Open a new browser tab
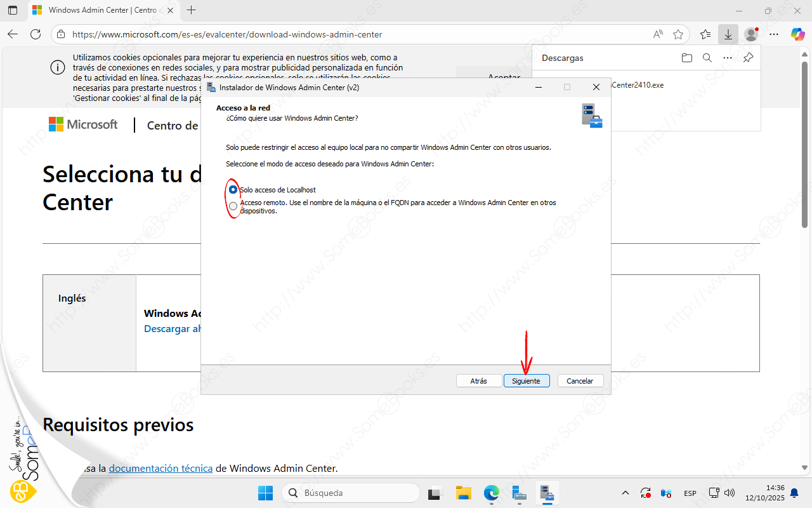 pyautogui.click(x=192, y=10)
